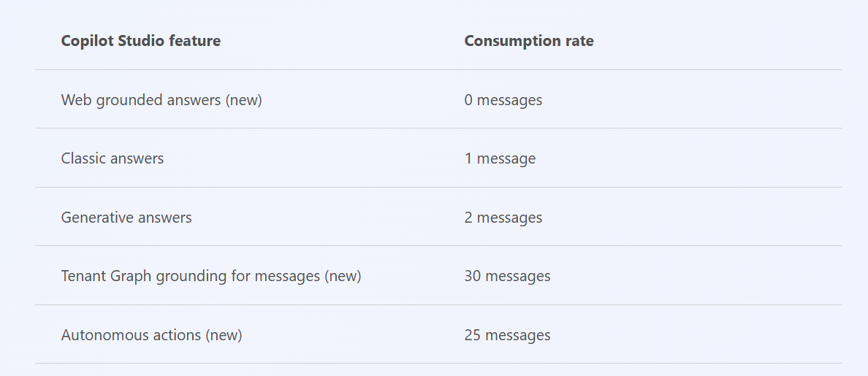Click the "1 message" rate value
The image size is (868, 376).
pos(500,158)
